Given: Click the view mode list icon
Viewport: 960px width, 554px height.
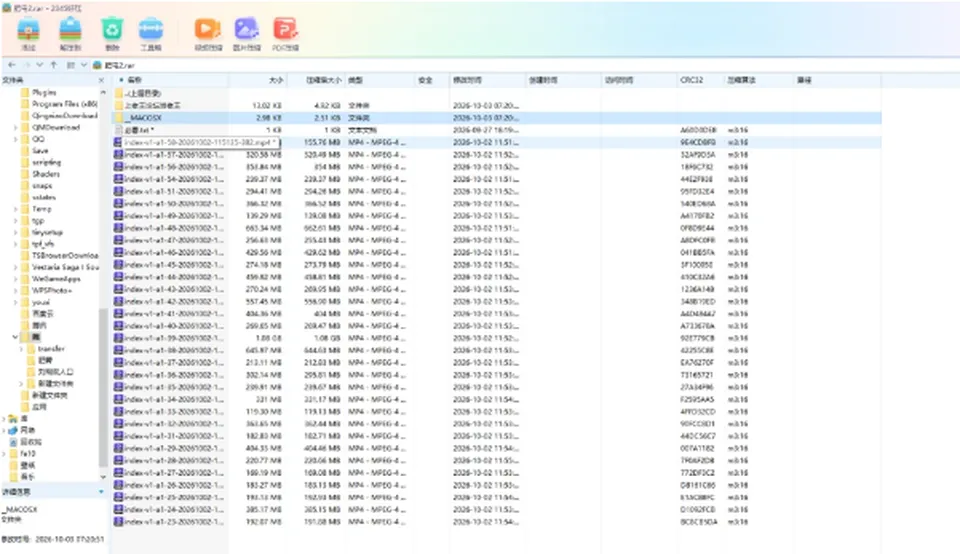Looking at the screenshot, I should click(70, 65).
